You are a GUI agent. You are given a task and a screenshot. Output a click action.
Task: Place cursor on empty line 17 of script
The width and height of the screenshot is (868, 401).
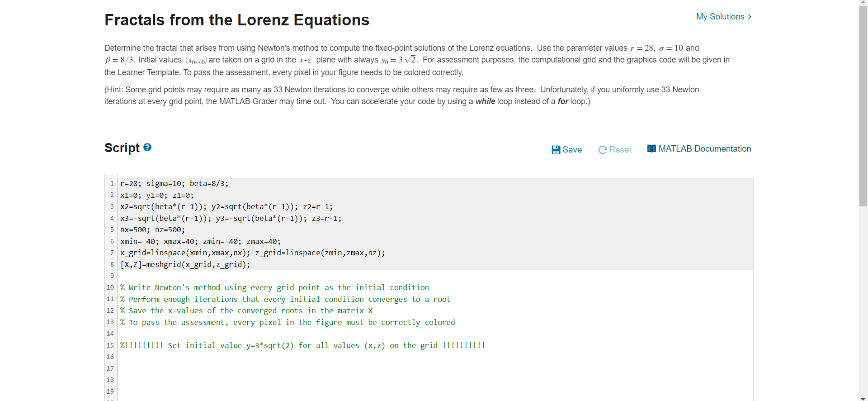coord(435,368)
